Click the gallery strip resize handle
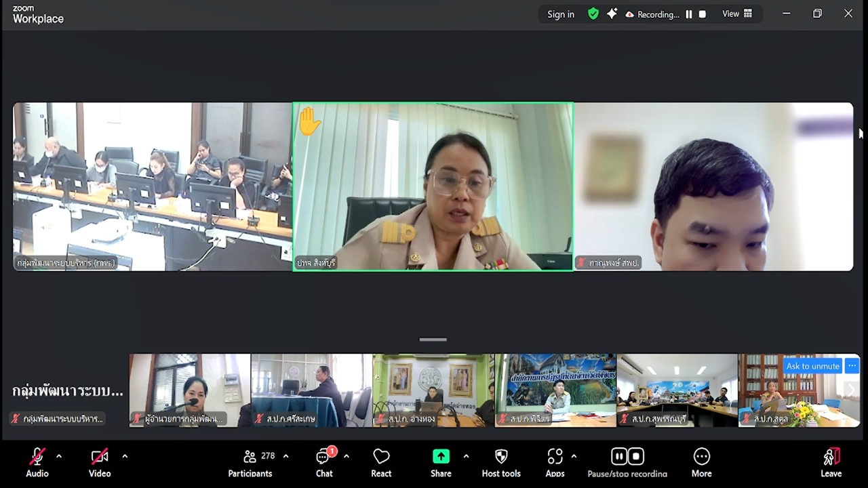The width and height of the screenshot is (868, 488). (x=433, y=339)
